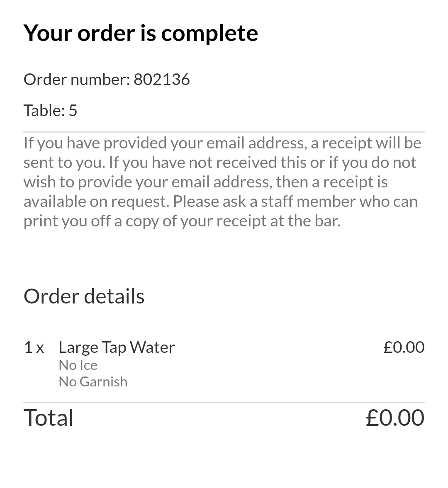Click the "Order number:" label
The width and height of the screenshot is (448, 488).
click(x=77, y=79)
